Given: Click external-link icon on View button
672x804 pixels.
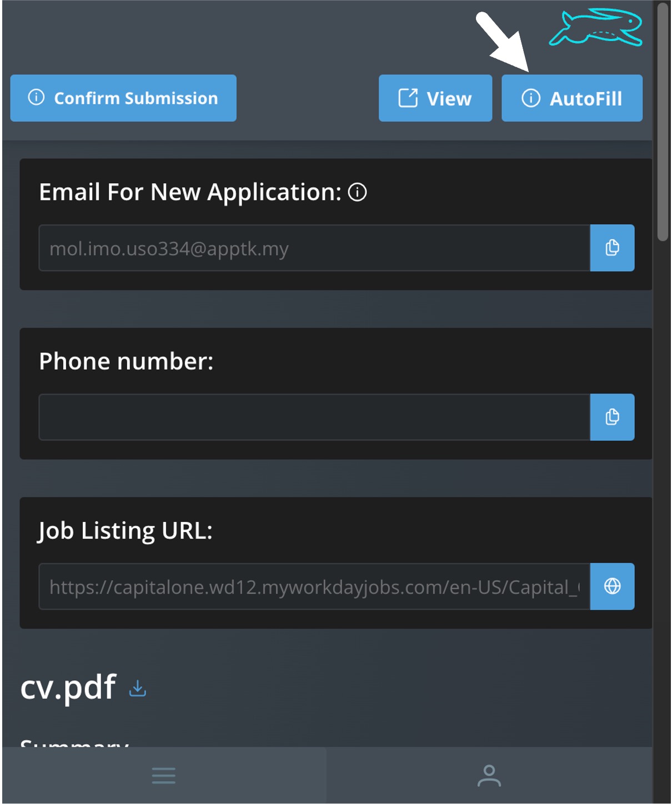Looking at the screenshot, I should coord(408,98).
